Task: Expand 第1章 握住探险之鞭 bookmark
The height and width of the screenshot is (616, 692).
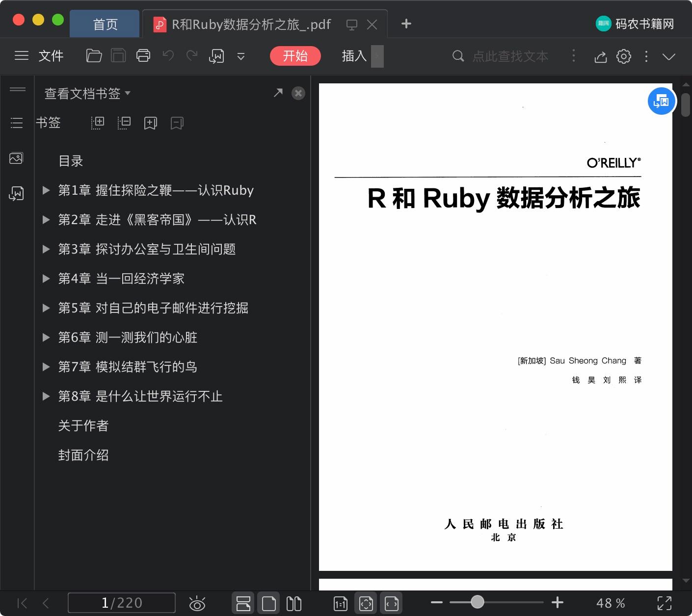Action: (x=46, y=190)
